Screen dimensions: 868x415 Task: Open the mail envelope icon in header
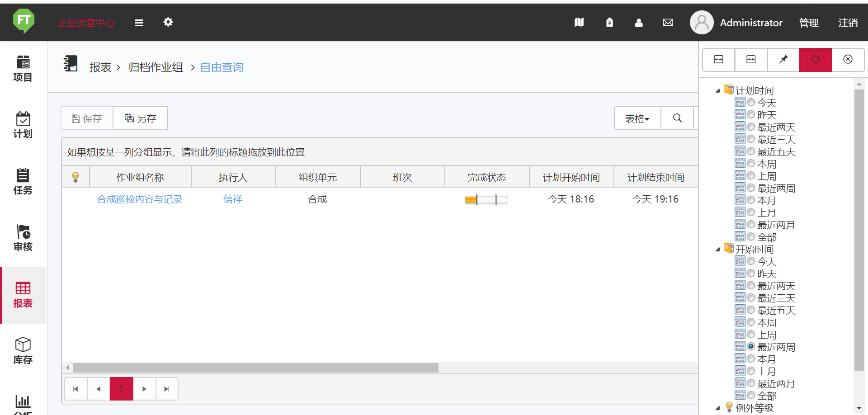(668, 23)
